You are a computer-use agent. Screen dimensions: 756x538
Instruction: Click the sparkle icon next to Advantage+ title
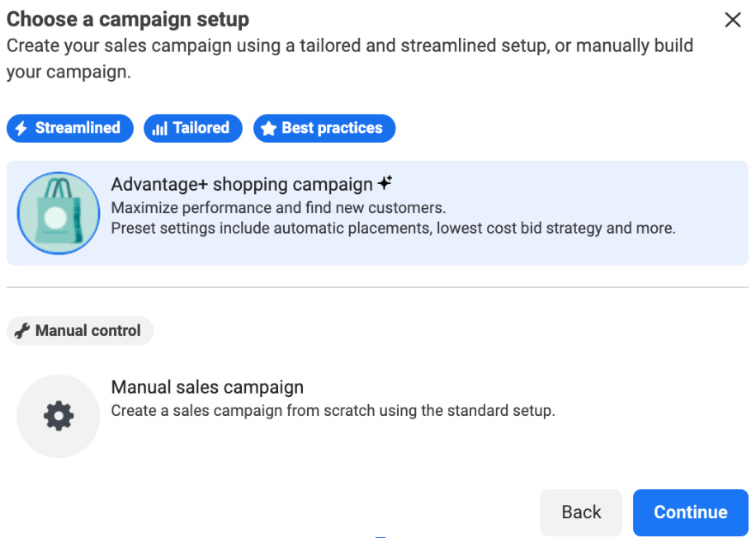pyautogui.click(x=385, y=183)
